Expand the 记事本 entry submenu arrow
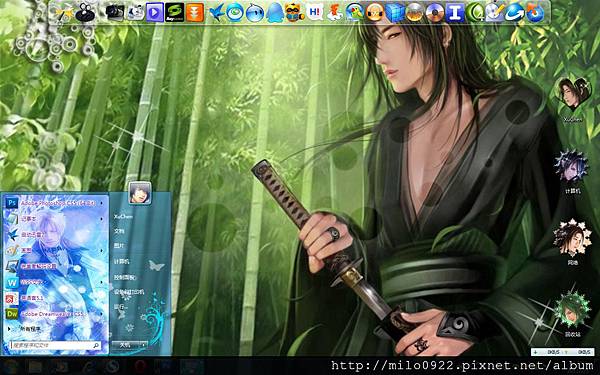Image resolution: width=600 pixels, height=375 pixels. click(102, 219)
